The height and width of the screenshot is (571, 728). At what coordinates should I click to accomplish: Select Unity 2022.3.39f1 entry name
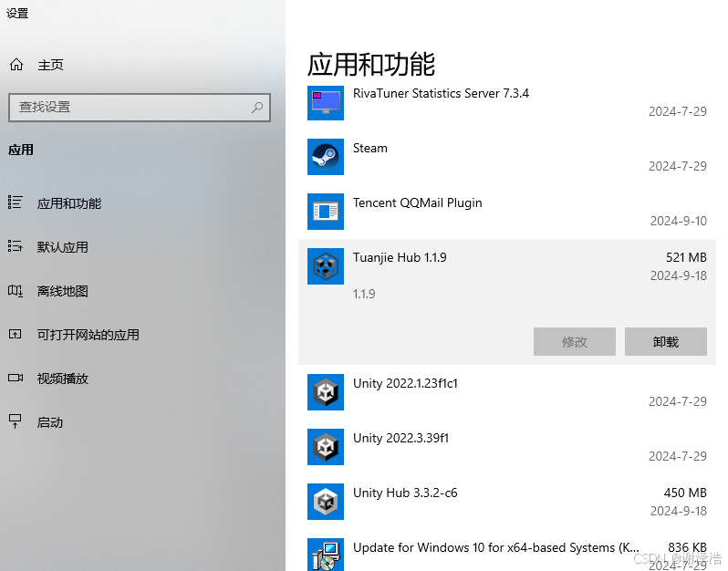(x=401, y=438)
